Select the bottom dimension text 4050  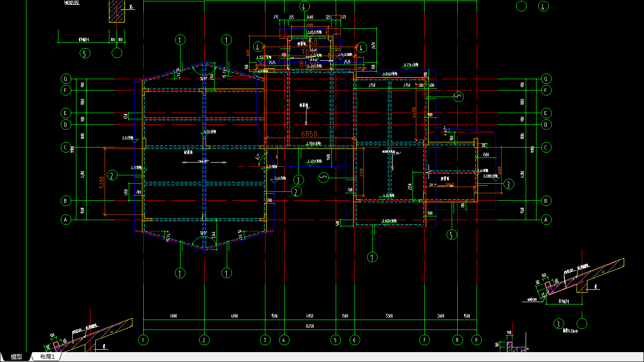[310, 316]
